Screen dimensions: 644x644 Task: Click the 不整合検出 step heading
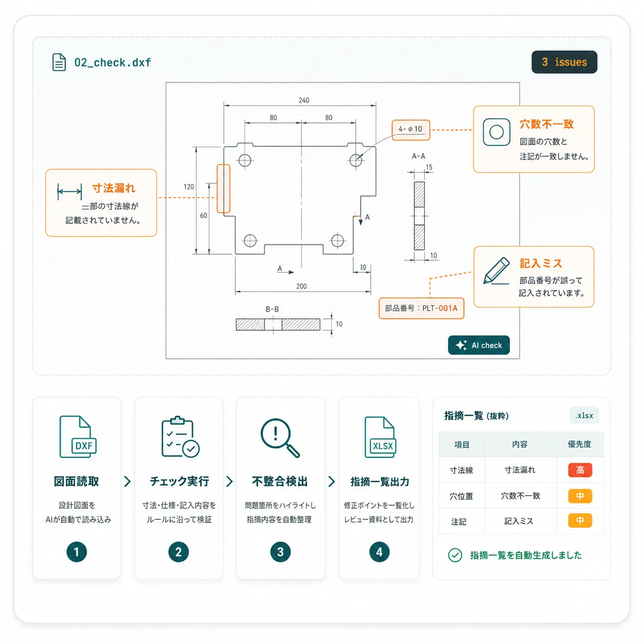click(x=280, y=481)
